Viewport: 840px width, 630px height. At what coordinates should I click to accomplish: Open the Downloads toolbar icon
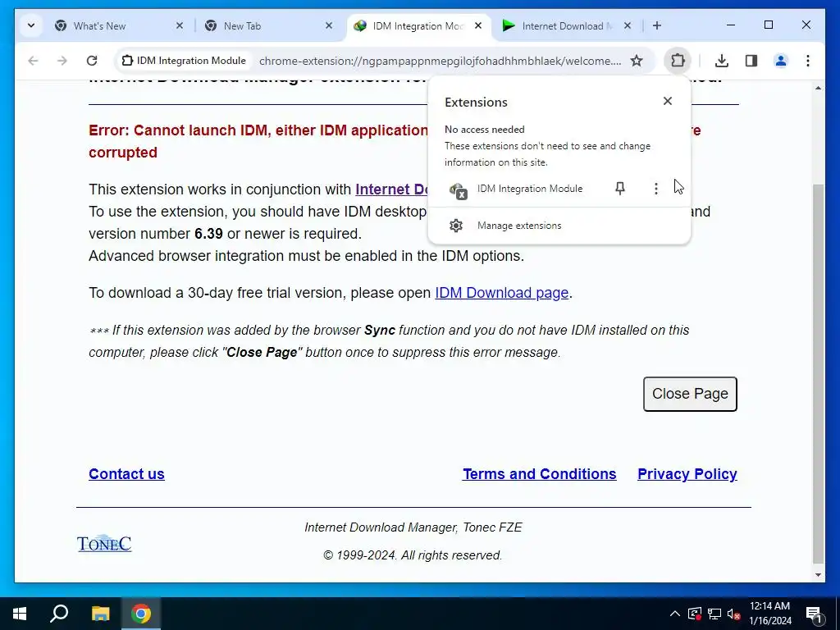[722, 61]
